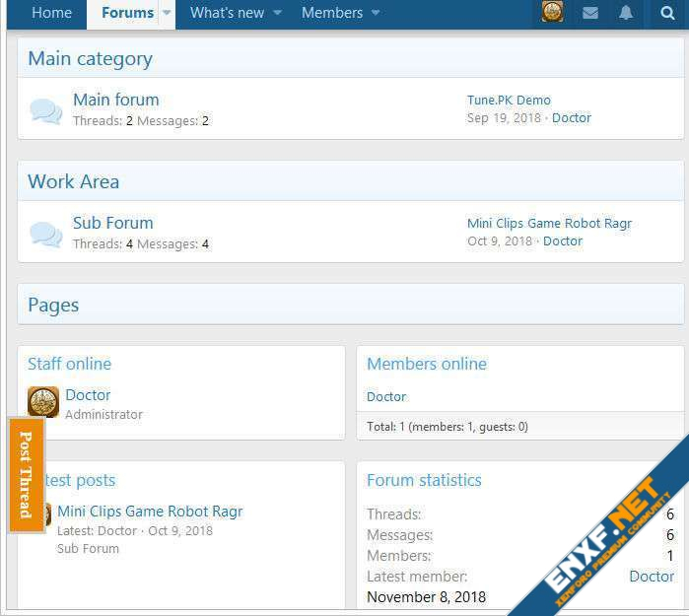Select the What's new tab

[x=227, y=13]
